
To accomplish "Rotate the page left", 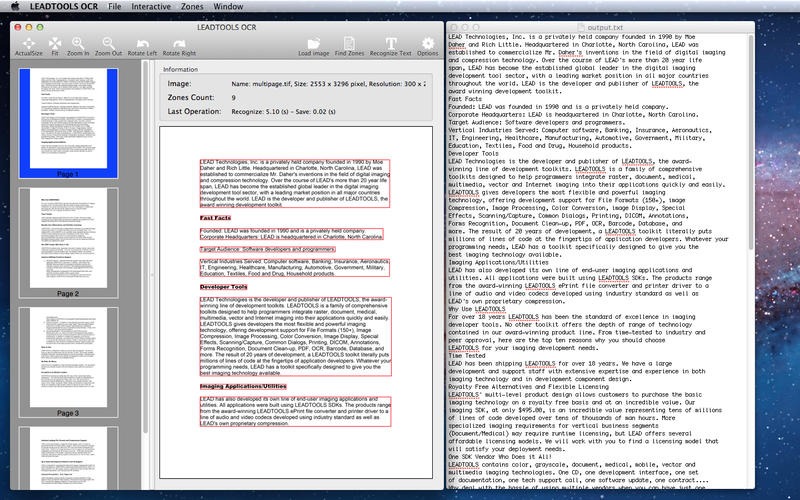I will coord(142,44).
